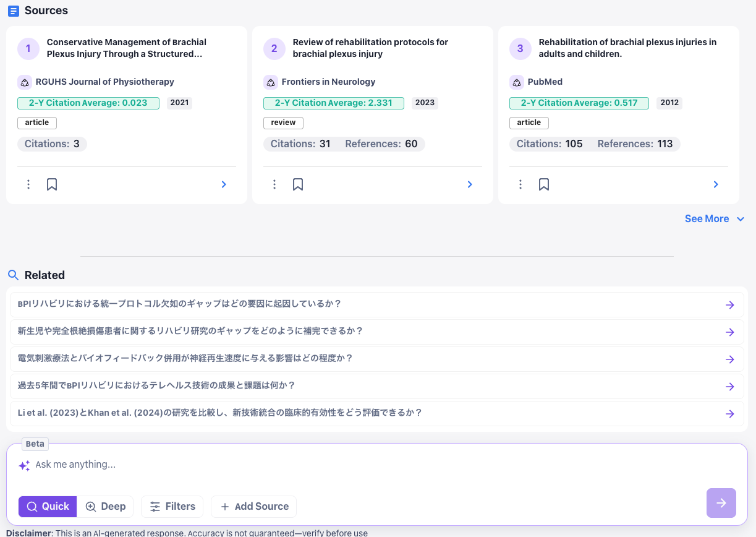
Task: Expand Frontiers in Neurology card chevron
Action: pos(470,184)
